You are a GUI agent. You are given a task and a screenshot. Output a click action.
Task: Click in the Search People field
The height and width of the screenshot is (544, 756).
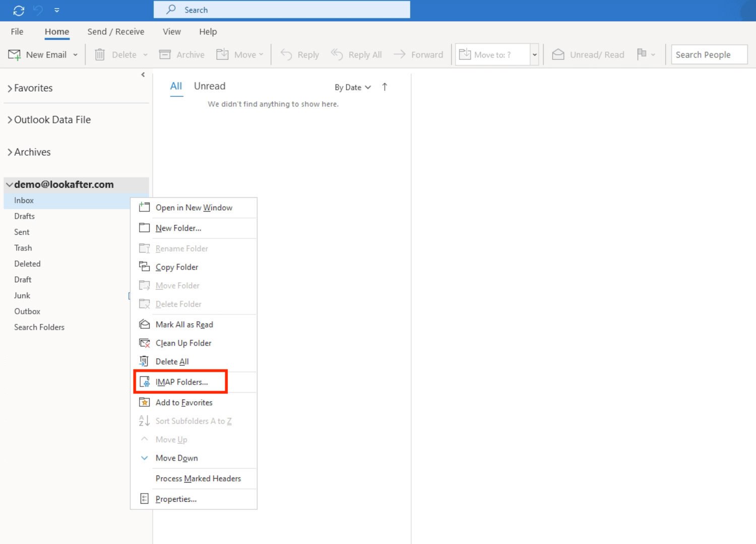click(709, 54)
